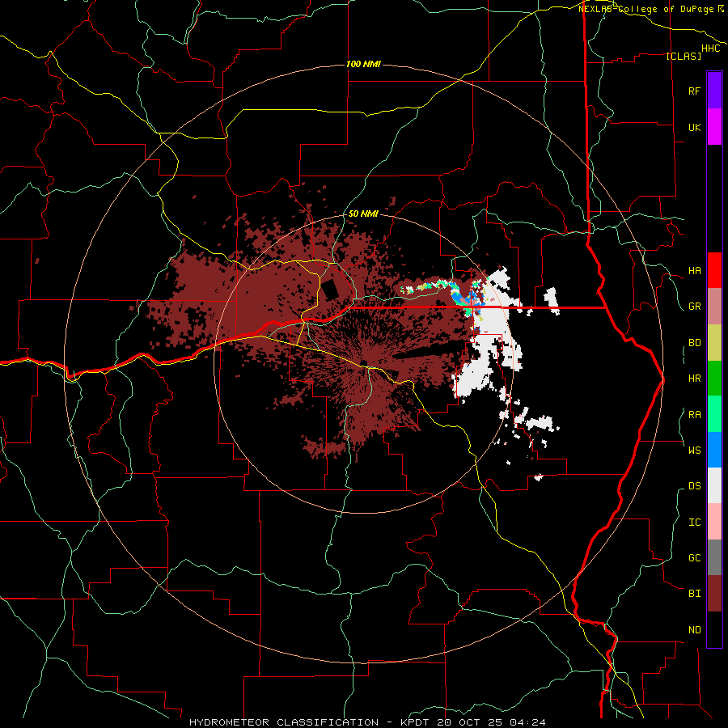
Task: Click the [CLAS] units label
Action: click(x=684, y=56)
